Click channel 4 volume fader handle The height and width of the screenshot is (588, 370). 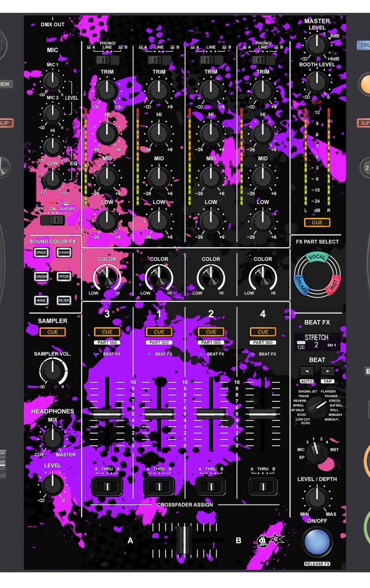pyautogui.click(x=263, y=414)
